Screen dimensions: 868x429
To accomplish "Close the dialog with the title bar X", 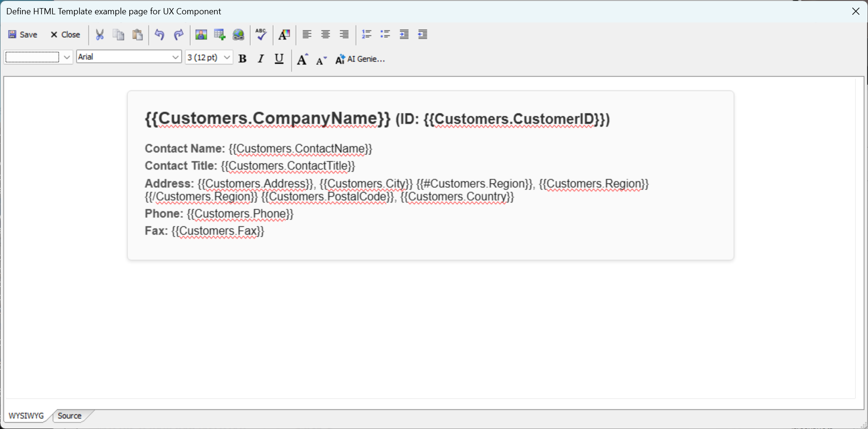I will coord(856,11).
